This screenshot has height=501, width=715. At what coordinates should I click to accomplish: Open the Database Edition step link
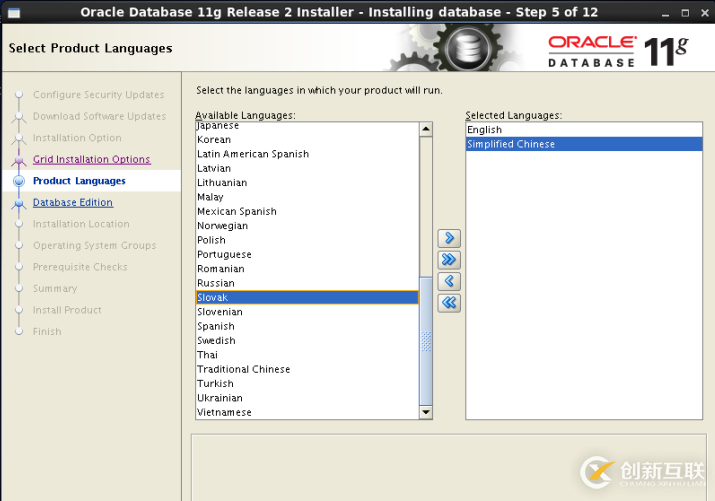click(73, 202)
